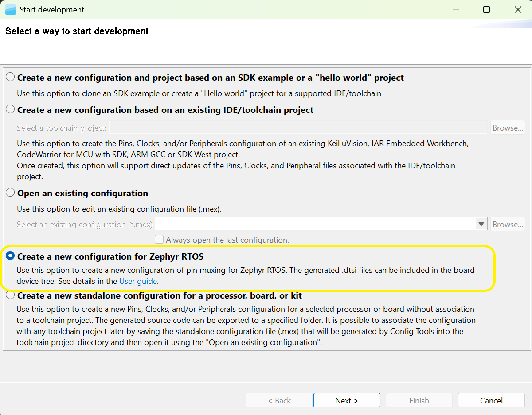
Task: Cancel the Start development wizard
Action: [x=491, y=400]
